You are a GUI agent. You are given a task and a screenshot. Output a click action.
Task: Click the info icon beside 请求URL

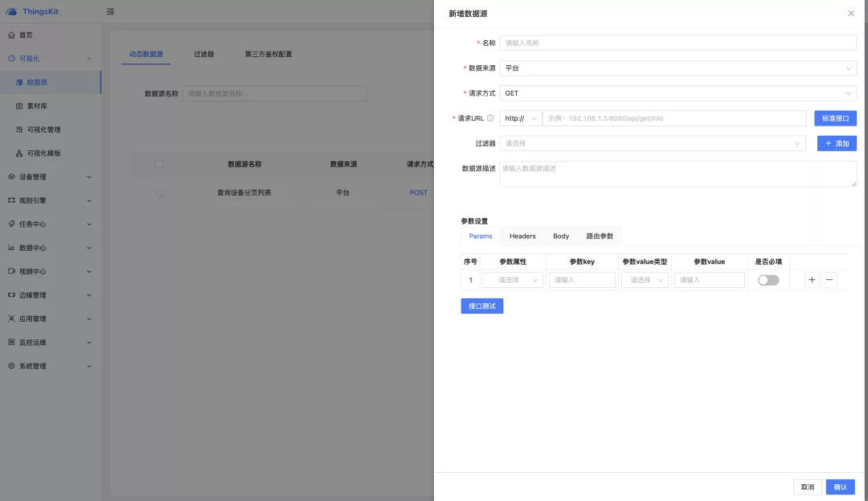coord(491,118)
